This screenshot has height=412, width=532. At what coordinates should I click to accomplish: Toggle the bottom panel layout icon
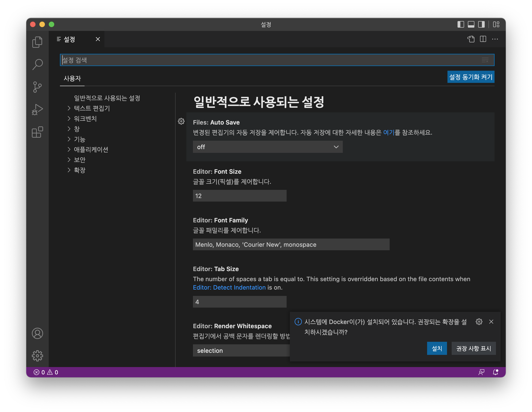click(x=471, y=24)
